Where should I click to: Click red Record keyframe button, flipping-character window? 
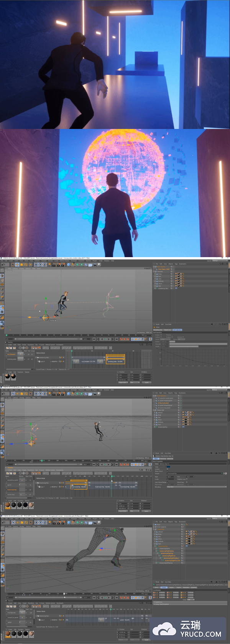[121, 465]
